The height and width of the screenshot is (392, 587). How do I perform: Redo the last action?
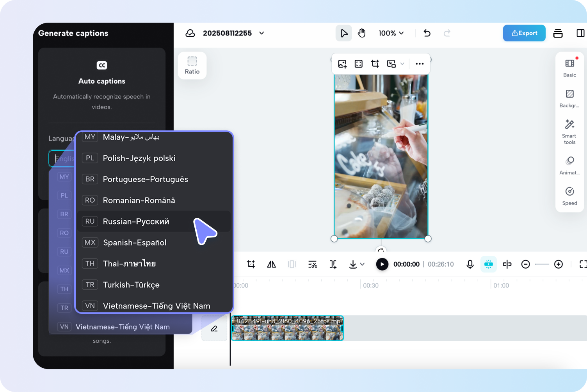(447, 33)
